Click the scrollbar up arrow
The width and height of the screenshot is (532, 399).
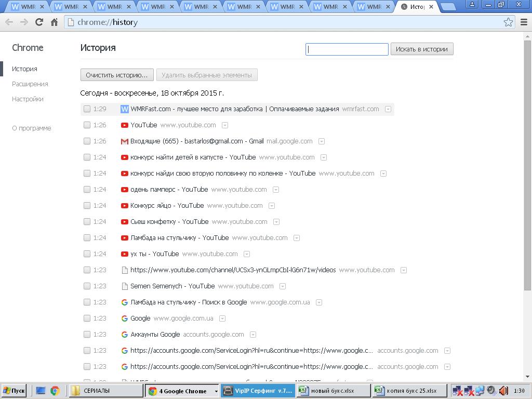coord(528,36)
